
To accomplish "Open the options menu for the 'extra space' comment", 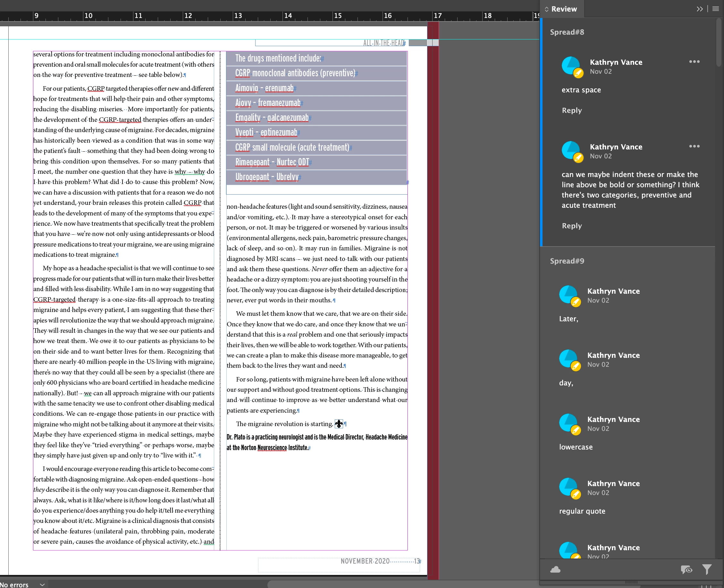I will (x=694, y=62).
